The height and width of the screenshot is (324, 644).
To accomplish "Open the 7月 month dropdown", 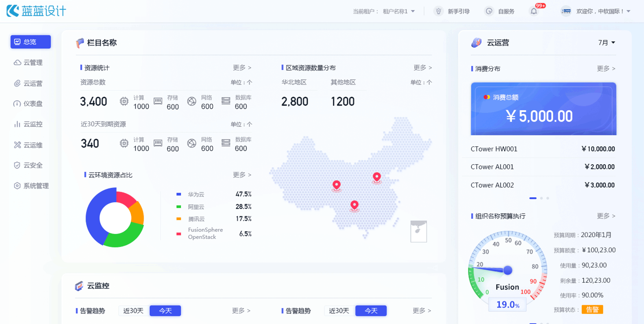I will (606, 43).
